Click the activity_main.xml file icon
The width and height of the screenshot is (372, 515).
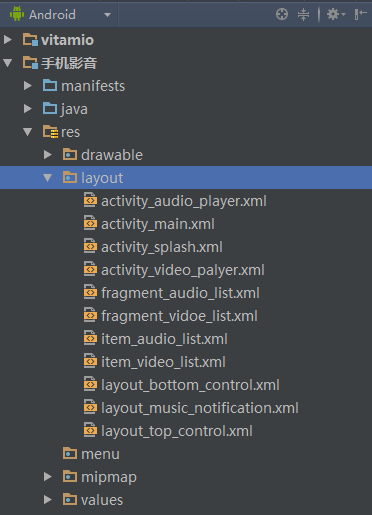pos(90,223)
